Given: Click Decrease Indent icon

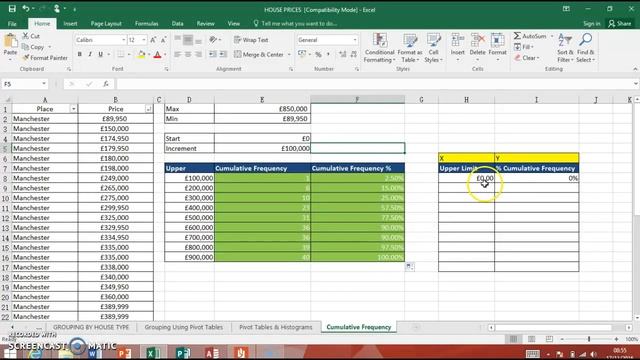Looking at the screenshot, I should tap(213, 54).
